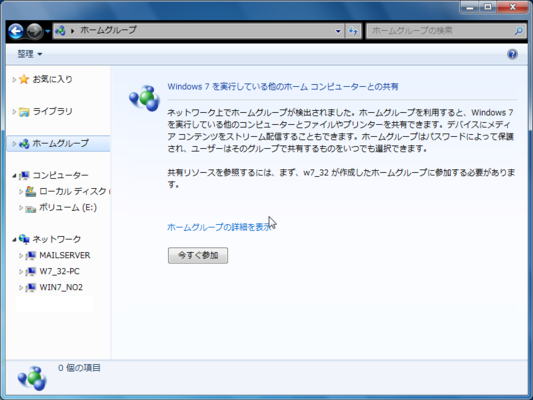The height and width of the screenshot is (400, 533).
Task: Select コンピューター in the navigation pane
Action: click(x=61, y=175)
